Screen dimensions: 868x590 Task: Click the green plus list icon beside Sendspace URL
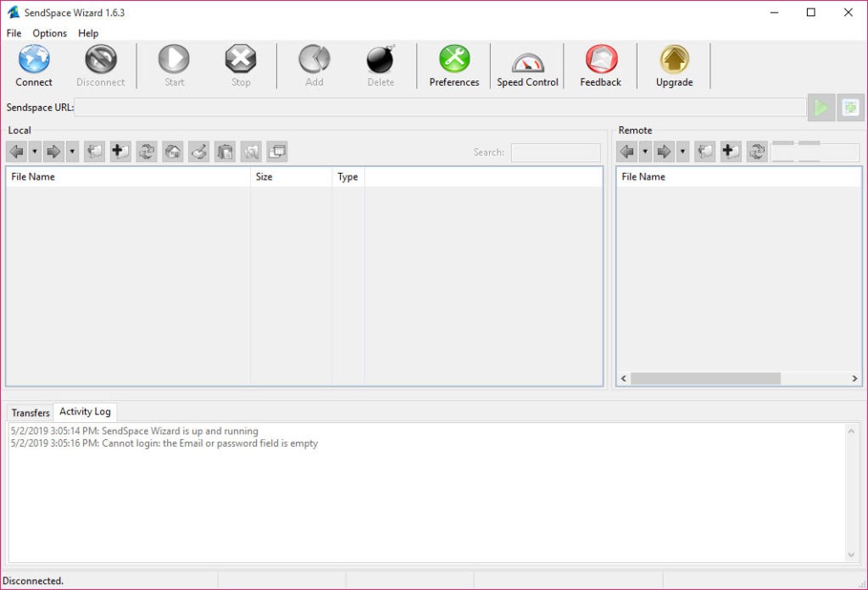(850, 108)
